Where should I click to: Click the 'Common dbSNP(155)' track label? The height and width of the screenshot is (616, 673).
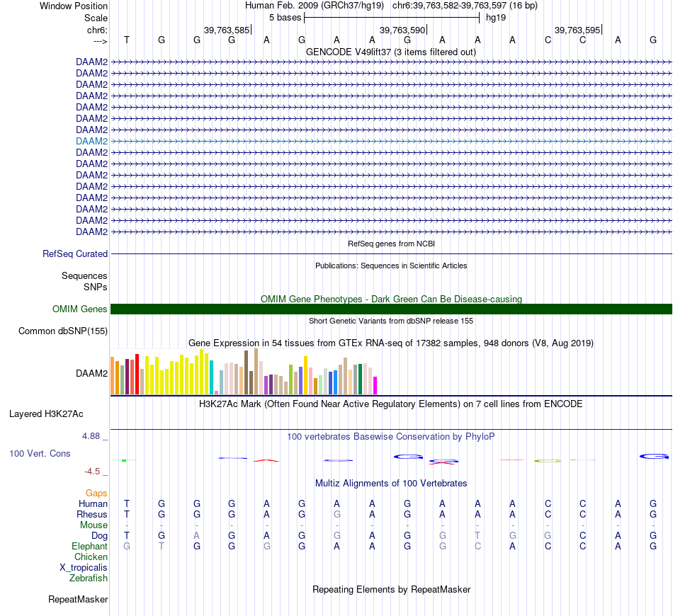pyautogui.click(x=63, y=331)
